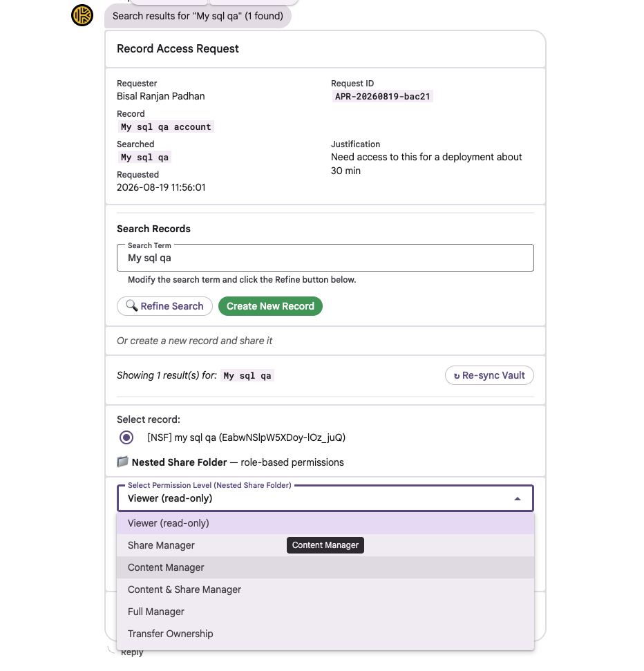Select the [NSF] my sql qa radio button
The width and height of the screenshot is (644, 671).
coord(126,437)
